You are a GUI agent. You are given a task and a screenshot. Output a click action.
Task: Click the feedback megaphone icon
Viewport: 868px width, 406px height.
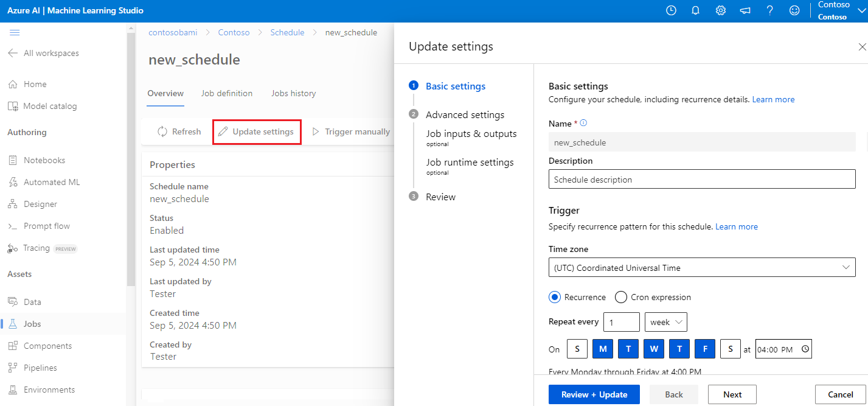point(745,10)
